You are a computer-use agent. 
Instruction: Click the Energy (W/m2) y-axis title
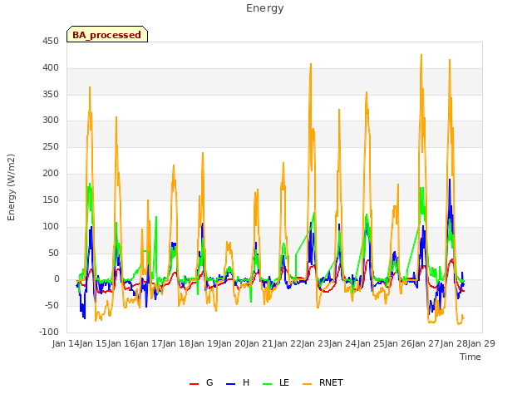[11, 187]
